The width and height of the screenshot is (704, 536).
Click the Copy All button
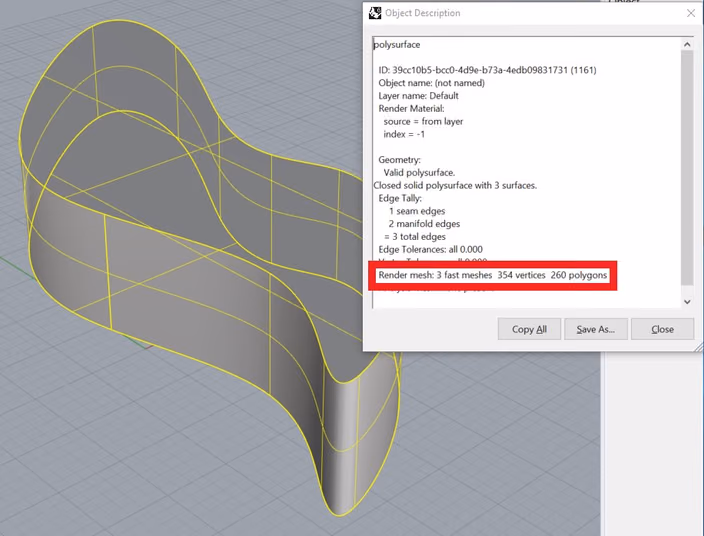pyautogui.click(x=529, y=329)
